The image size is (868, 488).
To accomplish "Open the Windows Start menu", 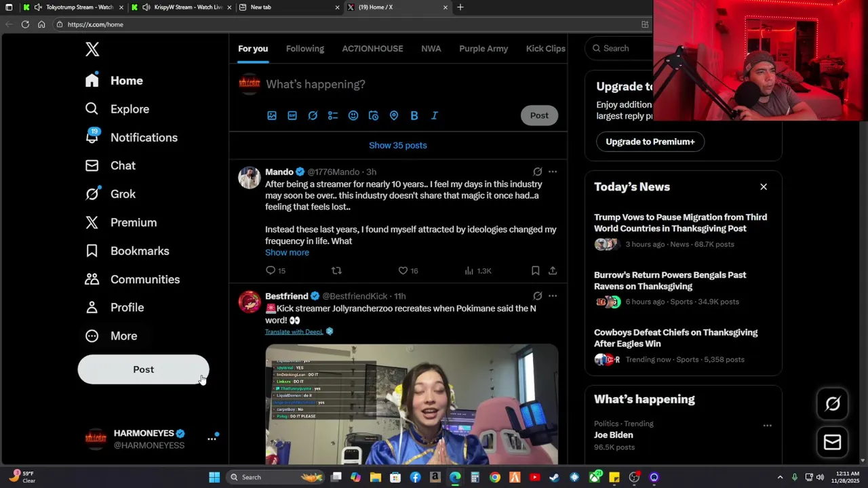I will coord(214,477).
